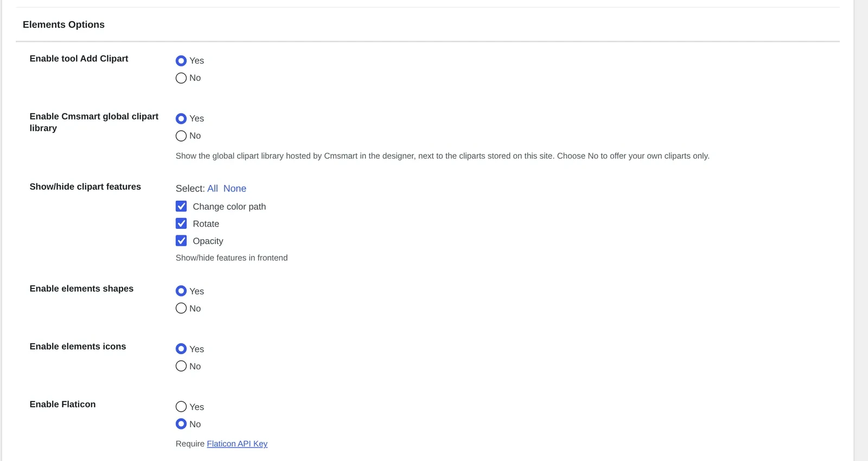
Task: Uncheck the Change color path checkbox
Action: [x=181, y=207]
